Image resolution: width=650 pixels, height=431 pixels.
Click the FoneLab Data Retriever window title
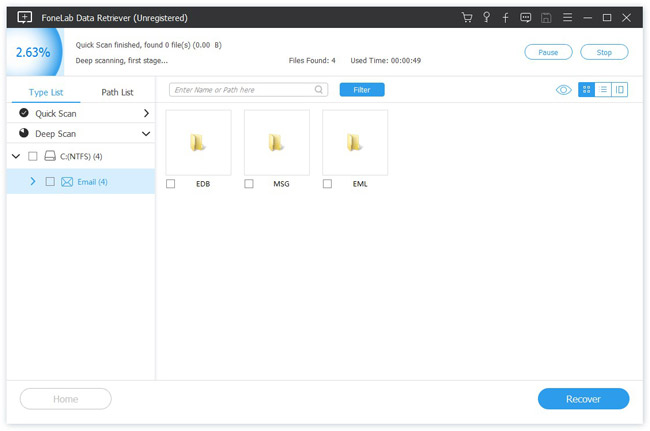114,18
